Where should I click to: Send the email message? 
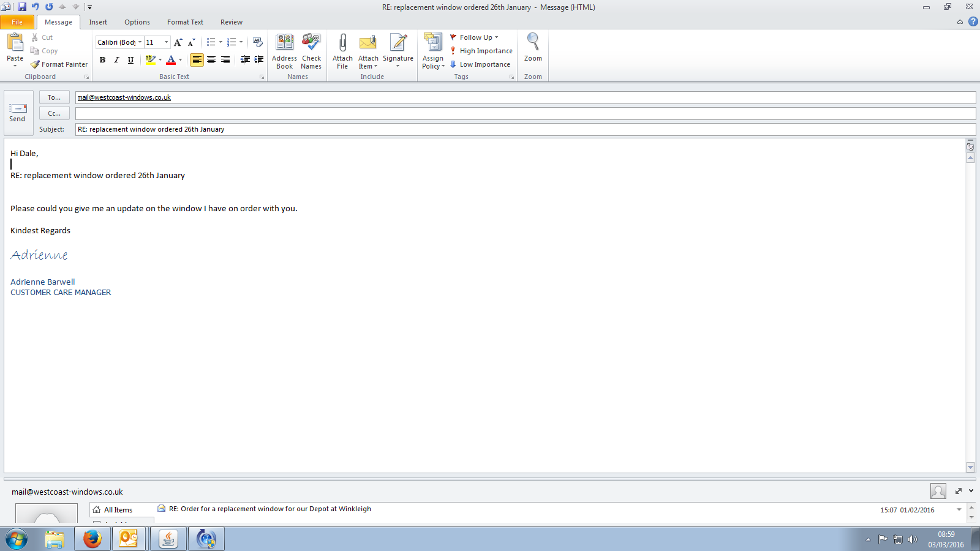tap(18, 113)
